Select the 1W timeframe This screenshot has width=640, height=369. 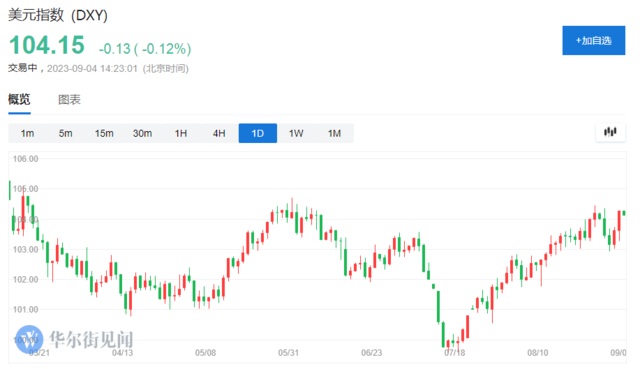296,133
